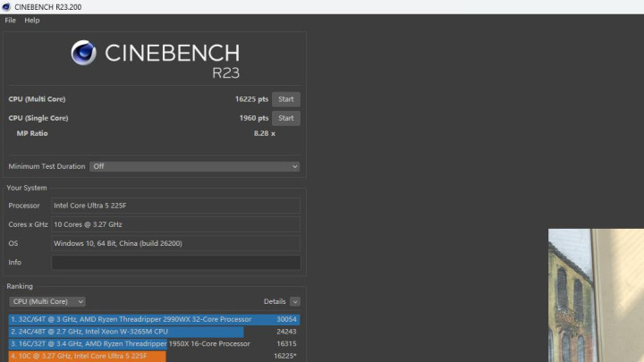The image size is (644, 362).
Task: Click the 1960 pts single core score
Action: tap(253, 118)
